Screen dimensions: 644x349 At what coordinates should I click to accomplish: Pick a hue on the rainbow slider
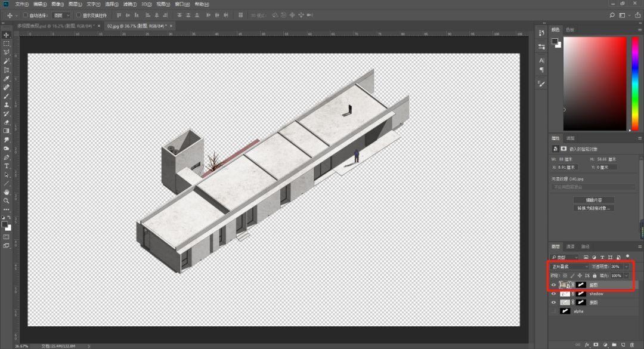coord(635,84)
